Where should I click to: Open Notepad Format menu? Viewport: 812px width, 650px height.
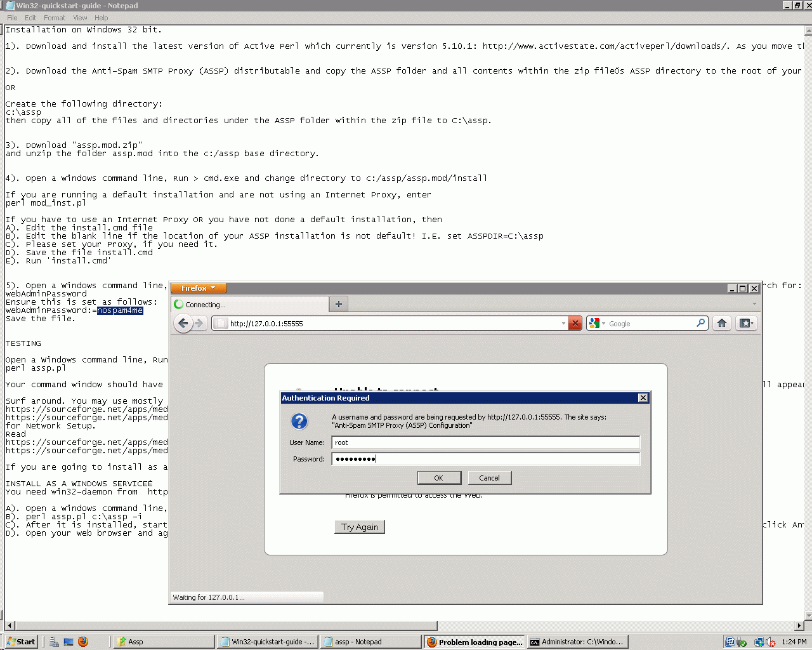tap(55, 18)
